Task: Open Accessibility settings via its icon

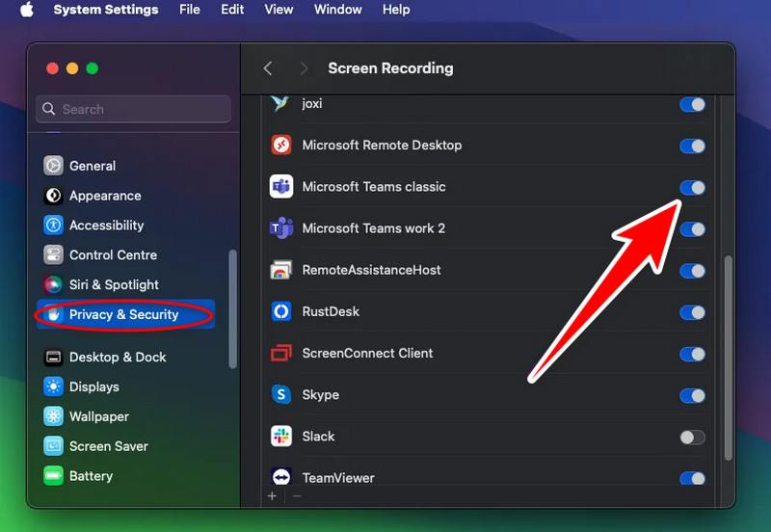Action: pyautogui.click(x=53, y=226)
